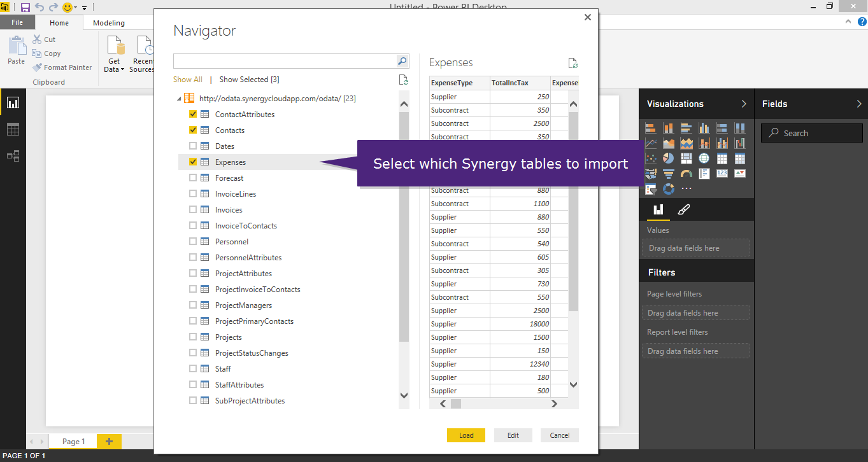The width and height of the screenshot is (868, 462).
Task: Choose the 100% stacked bar chart visualization
Action: (722, 129)
